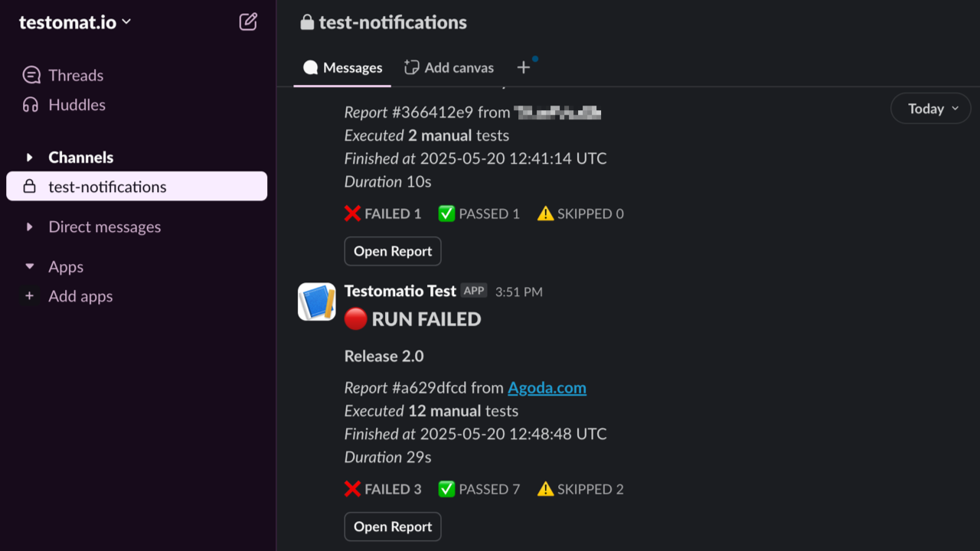
Task: Switch to the Messages tab
Action: [x=342, y=67]
